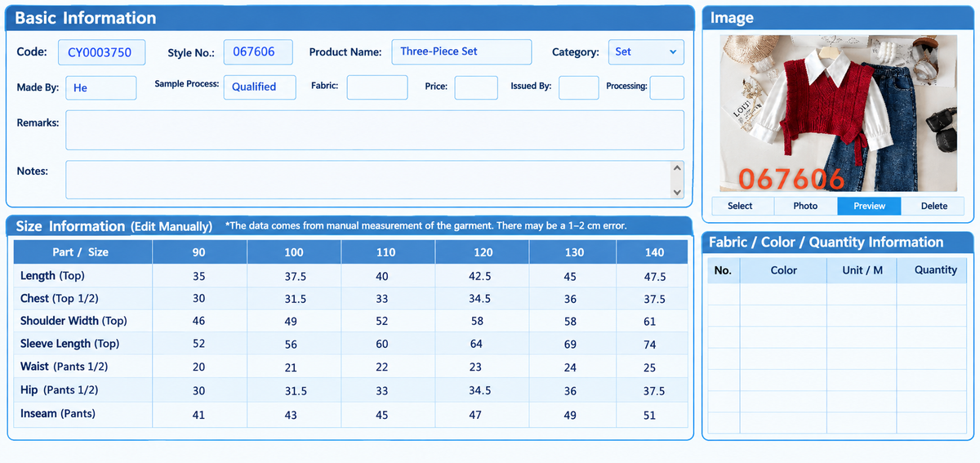Screen dimensions: 980x463
Task: Select the Sleeve Length (Top) row label
Action: pyautogui.click(x=69, y=344)
